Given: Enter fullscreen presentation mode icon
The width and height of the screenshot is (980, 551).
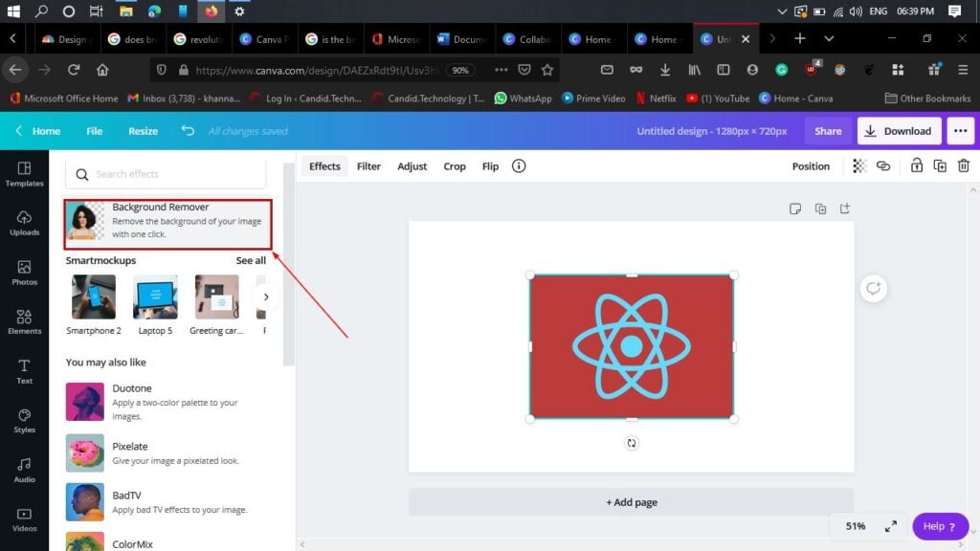Looking at the screenshot, I should pos(891,526).
